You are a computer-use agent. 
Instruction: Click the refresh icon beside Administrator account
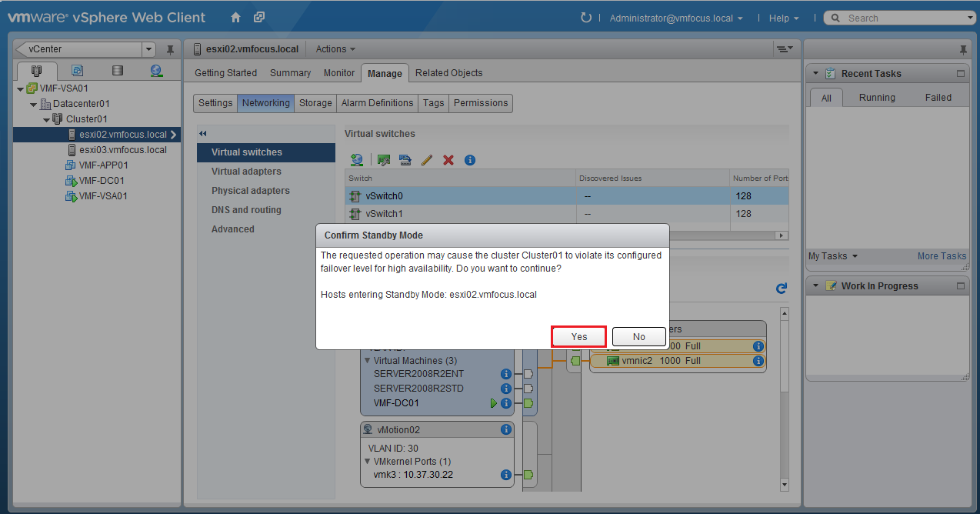[586, 18]
